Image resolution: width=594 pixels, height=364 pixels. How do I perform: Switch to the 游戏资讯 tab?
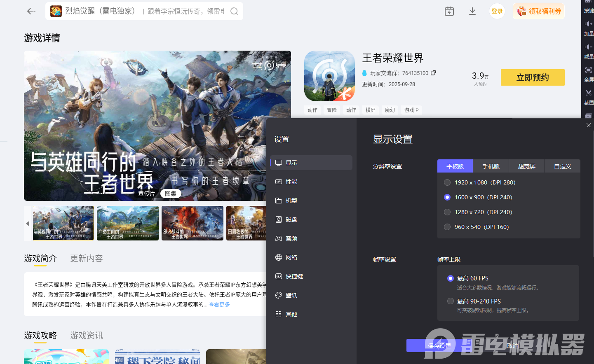click(86, 335)
